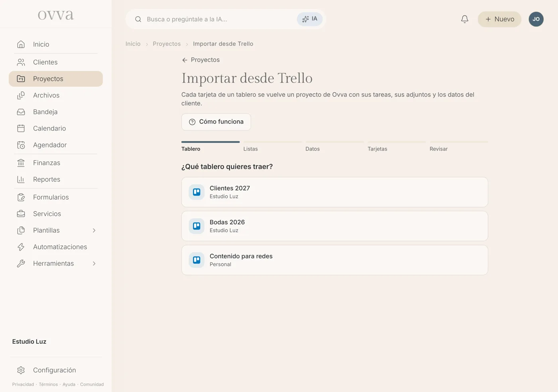Select the Proyectos sidebar item
Screen dimensions: 558x392
56,79
